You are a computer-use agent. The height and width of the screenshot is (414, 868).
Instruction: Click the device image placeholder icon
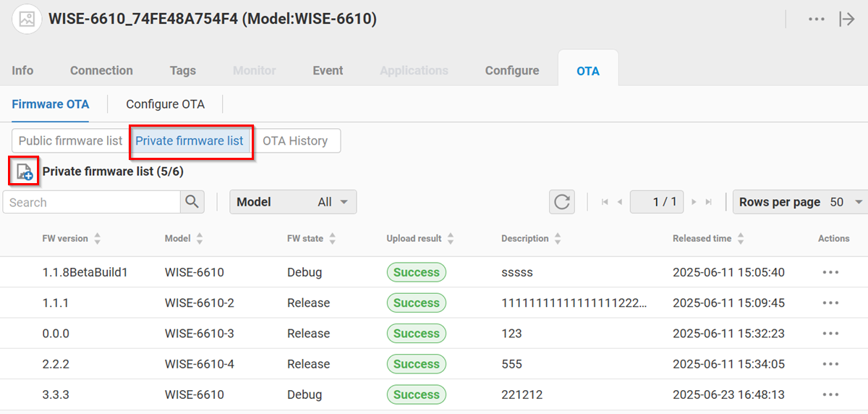27,20
